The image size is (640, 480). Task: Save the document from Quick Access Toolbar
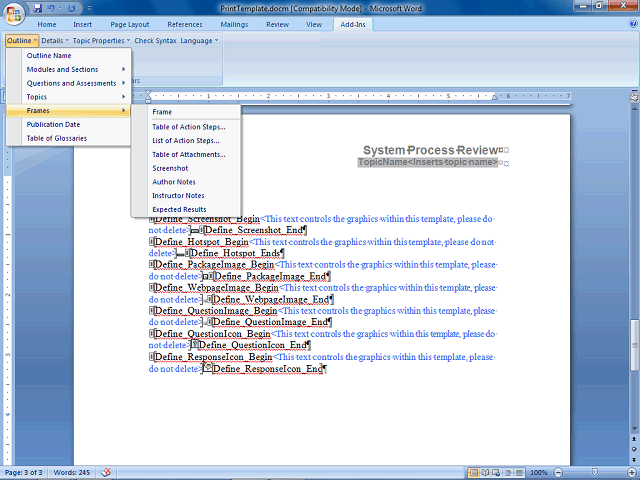tap(38, 8)
